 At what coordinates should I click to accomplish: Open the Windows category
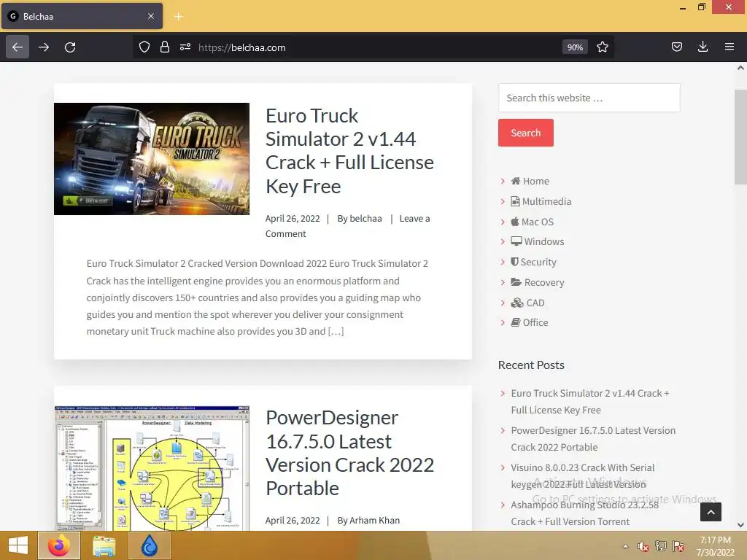pos(544,241)
